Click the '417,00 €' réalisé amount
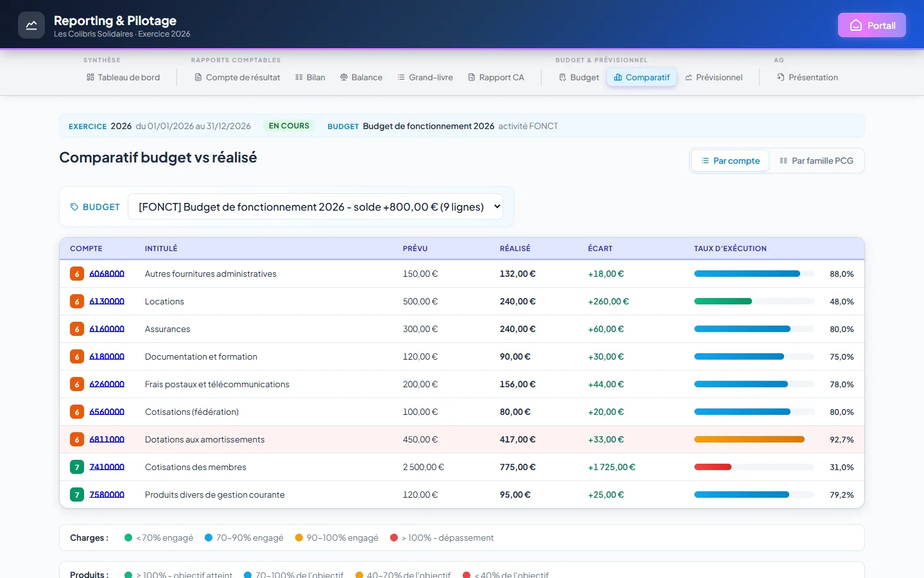Screen dimensions: 924x578 (x=518, y=439)
